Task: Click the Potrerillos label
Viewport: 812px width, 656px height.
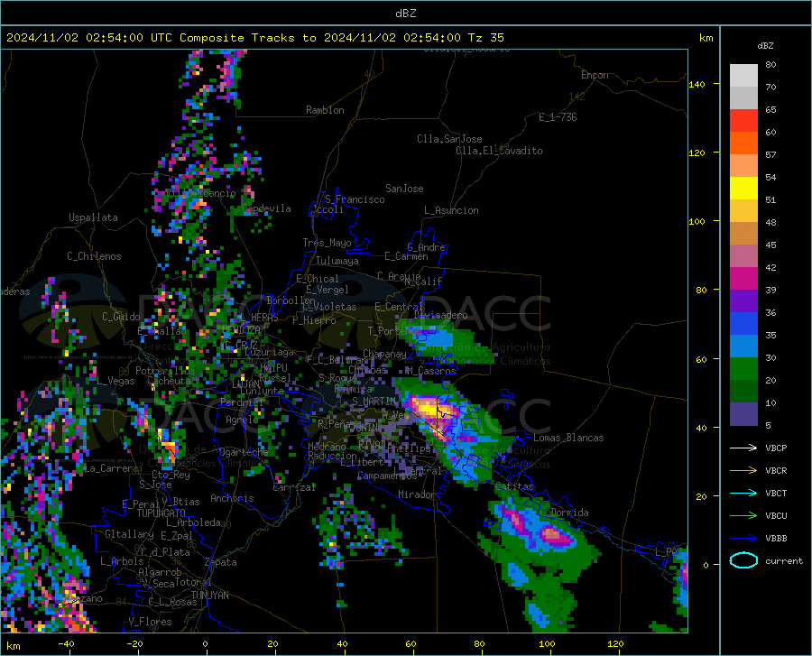Action: pyautogui.click(x=165, y=371)
